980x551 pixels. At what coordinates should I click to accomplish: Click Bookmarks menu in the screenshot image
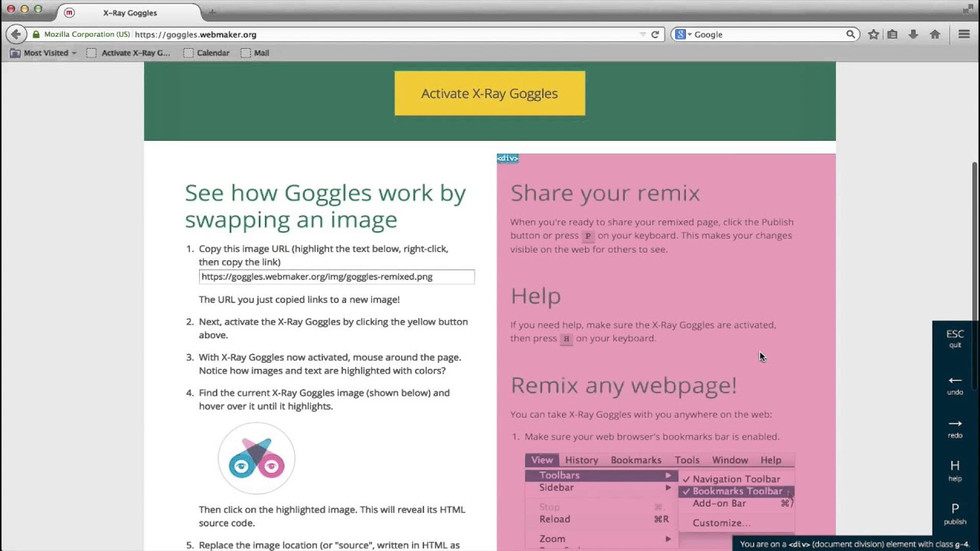point(635,460)
